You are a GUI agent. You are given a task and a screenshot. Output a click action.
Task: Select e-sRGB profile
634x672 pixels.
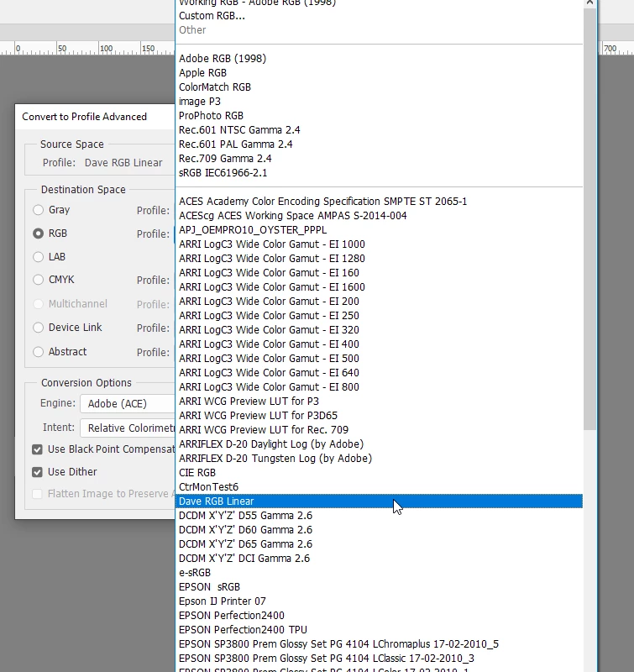[x=379, y=573]
